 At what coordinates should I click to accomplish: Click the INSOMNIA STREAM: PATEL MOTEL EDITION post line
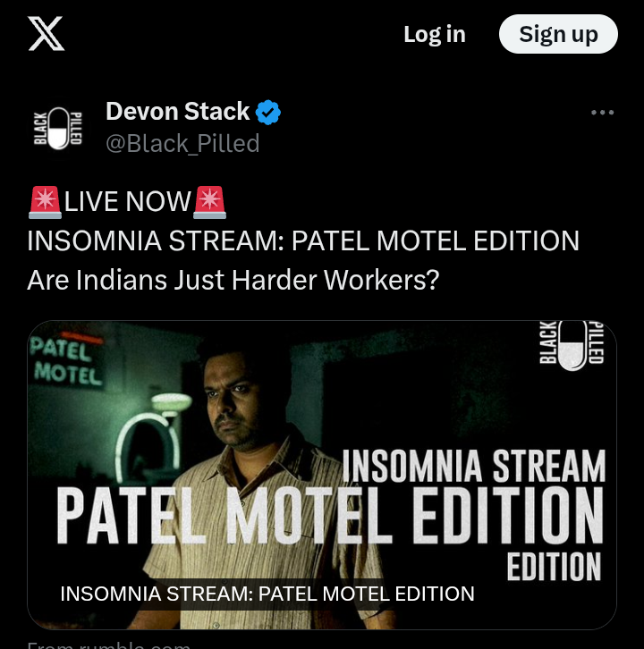pos(303,240)
